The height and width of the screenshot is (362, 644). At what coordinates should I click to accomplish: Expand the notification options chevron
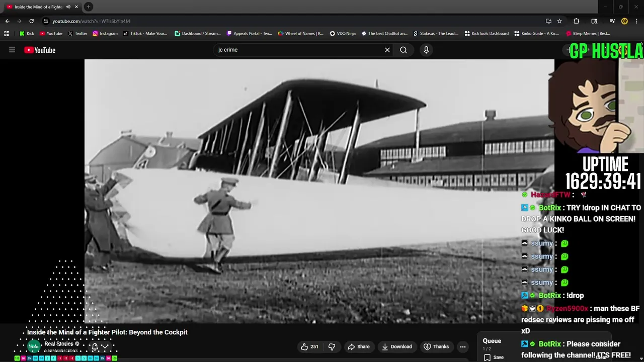coord(105,346)
